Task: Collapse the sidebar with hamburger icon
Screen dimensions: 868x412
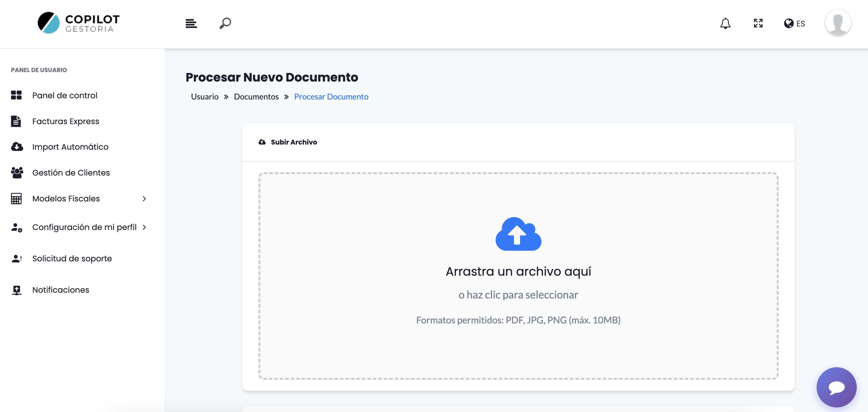Action: (x=191, y=23)
